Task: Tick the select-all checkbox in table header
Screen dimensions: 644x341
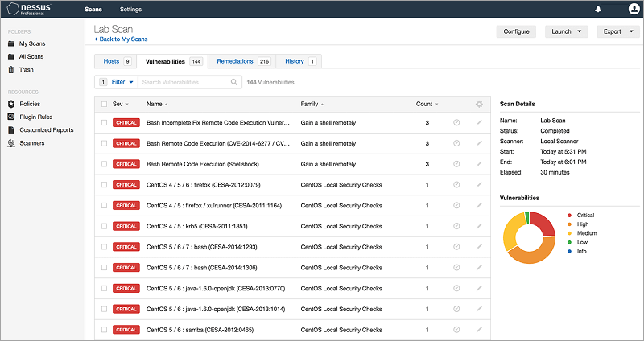Action: [105, 105]
